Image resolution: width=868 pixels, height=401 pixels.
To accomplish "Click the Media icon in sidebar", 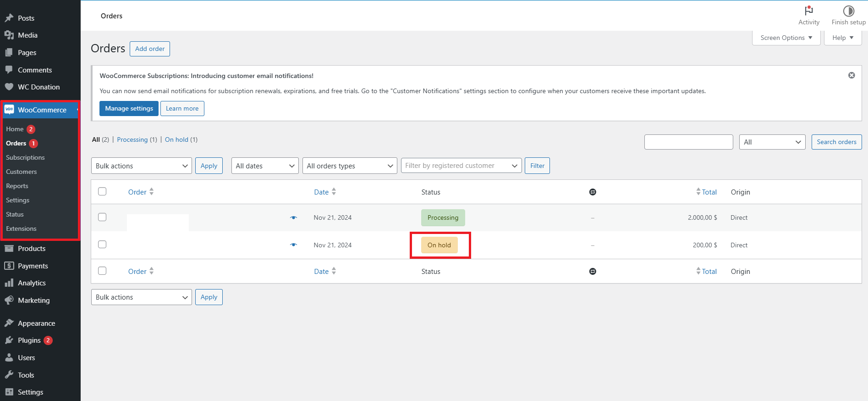I will [x=9, y=35].
